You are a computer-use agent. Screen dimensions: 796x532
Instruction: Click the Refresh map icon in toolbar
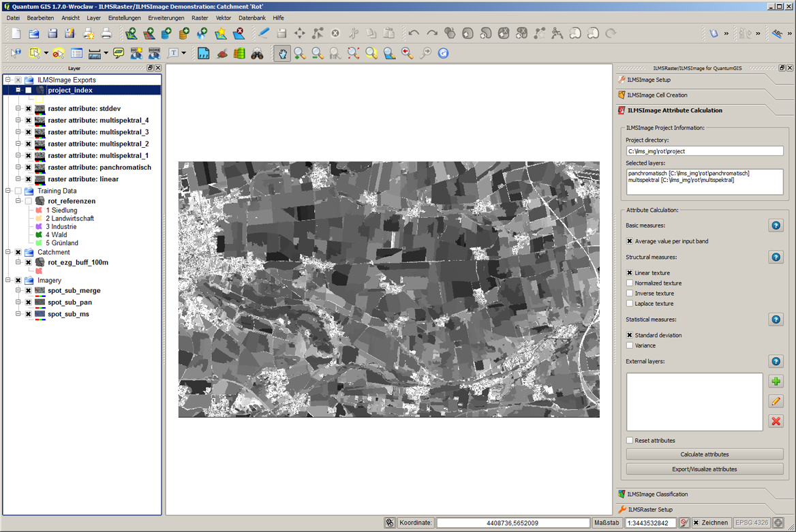443,53
